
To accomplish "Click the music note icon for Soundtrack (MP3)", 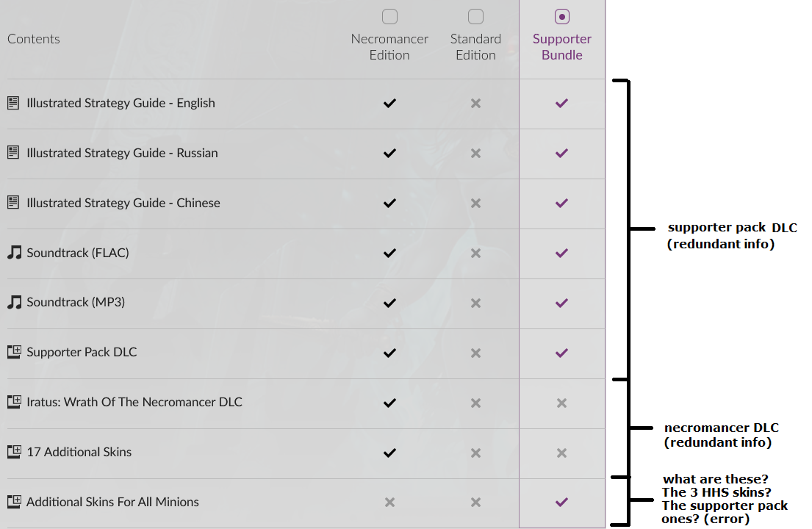I will [15, 302].
